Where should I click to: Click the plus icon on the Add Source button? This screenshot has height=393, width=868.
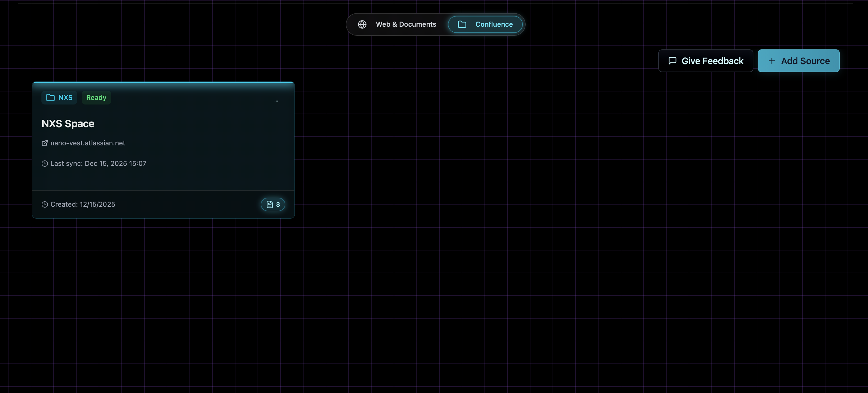coord(772,61)
